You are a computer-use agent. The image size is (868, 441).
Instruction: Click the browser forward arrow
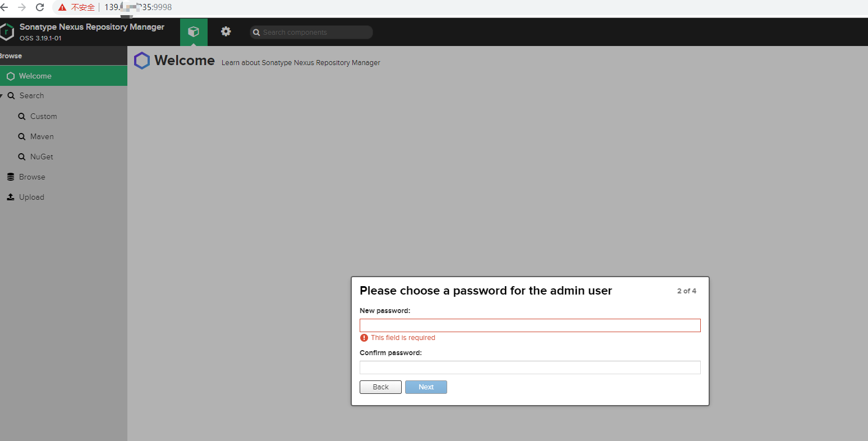(22, 7)
